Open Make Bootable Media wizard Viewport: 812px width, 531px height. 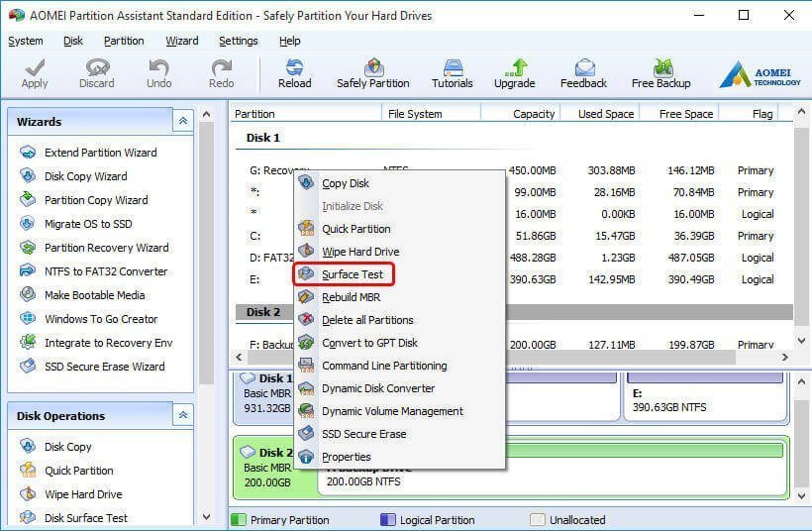click(94, 295)
